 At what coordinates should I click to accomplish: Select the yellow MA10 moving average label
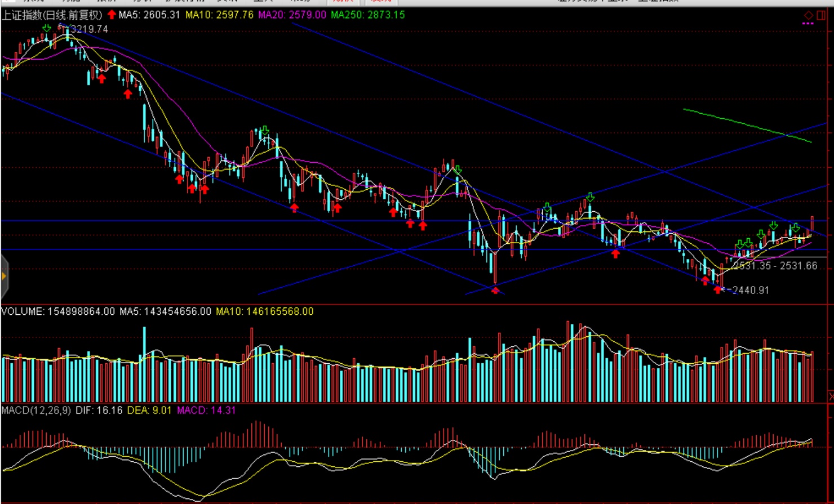[219, 15]
